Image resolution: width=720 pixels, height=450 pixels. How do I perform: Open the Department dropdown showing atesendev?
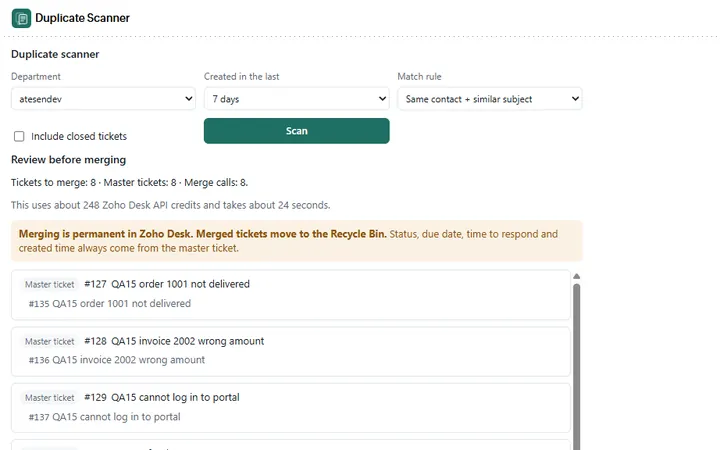click(103, 99)
